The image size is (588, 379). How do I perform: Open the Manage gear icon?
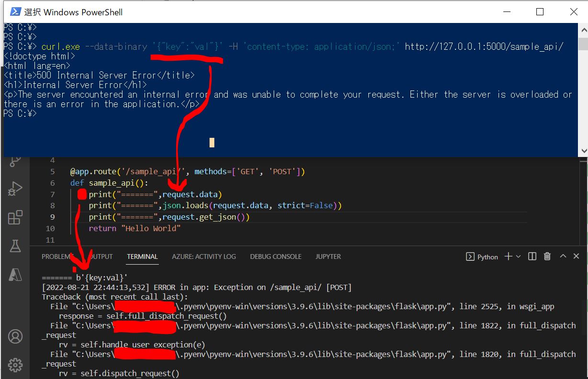coord(15,365)
